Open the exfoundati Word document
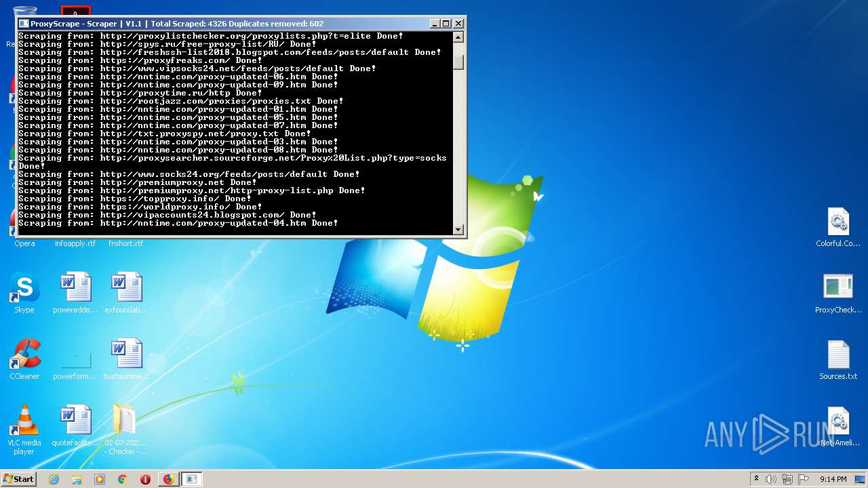Screen dimensions: 868x488 pyautogui.click(x=127, y=292)
